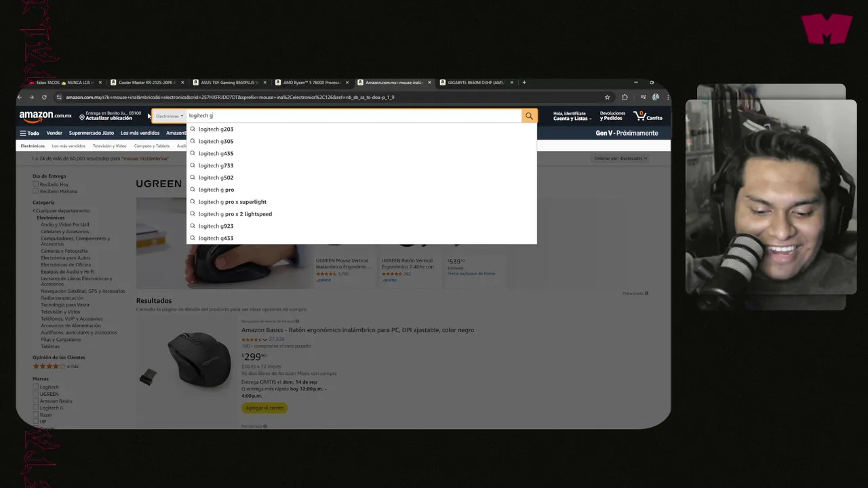
Task: Open Los más vendidos nav link
Action: click(140, 134)
